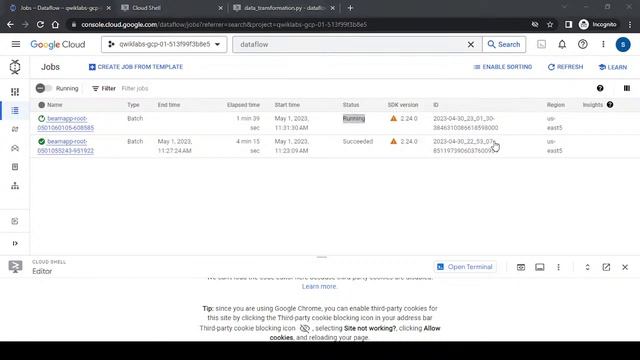The image size is (640, 360).
Task: Click the Filter icon label
Action: click(x=104, y=88)
